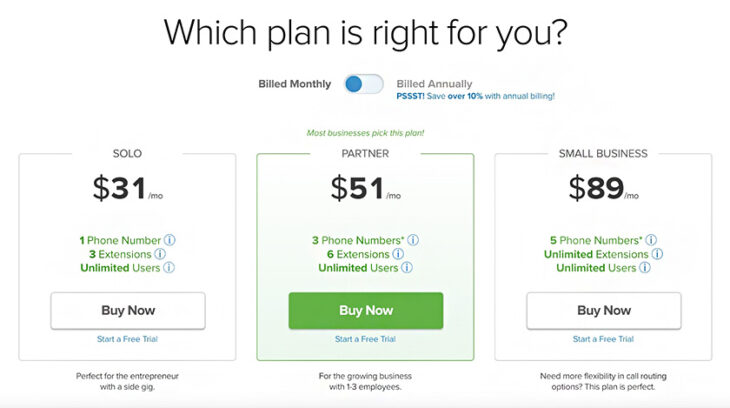The image size is (730, 408).
Task: Select the Billed Annually label
Action: point(434,84)
